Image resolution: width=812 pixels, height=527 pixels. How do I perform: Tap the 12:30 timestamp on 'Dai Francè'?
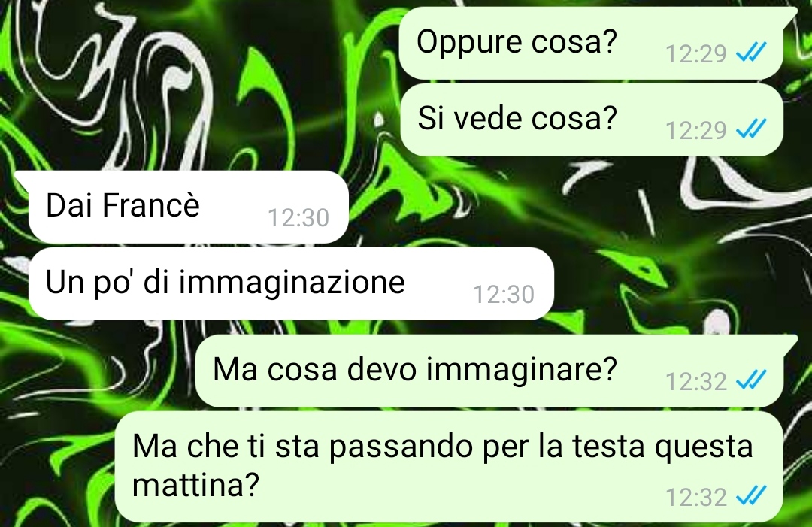[298, 218]
